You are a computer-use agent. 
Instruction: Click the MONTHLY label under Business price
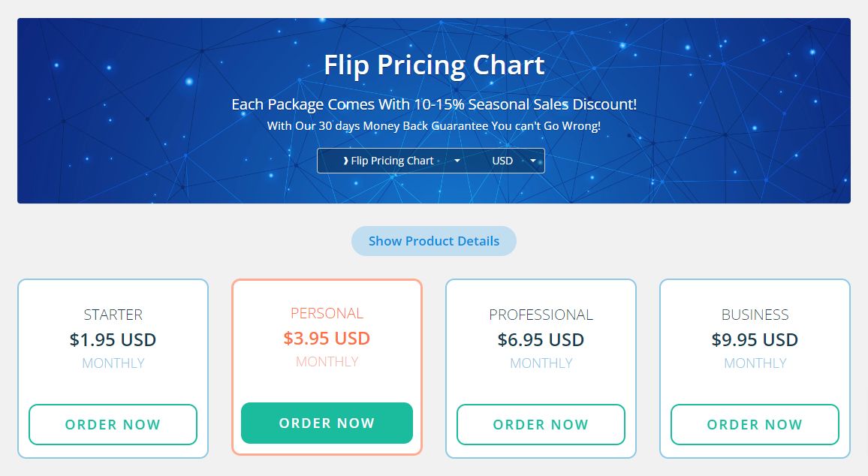tap(755, 363)
